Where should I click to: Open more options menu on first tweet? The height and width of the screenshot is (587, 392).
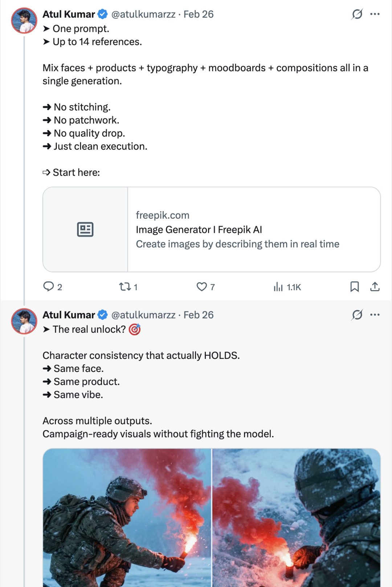click(375, 14)
